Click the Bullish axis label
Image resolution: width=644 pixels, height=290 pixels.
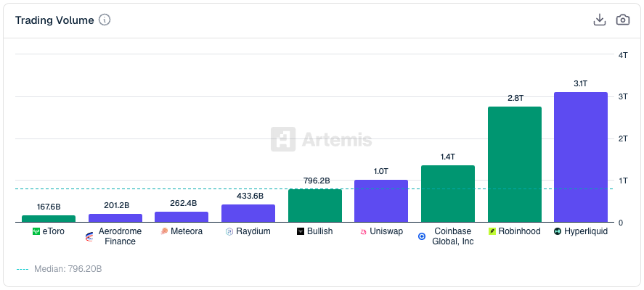[320, 231]
